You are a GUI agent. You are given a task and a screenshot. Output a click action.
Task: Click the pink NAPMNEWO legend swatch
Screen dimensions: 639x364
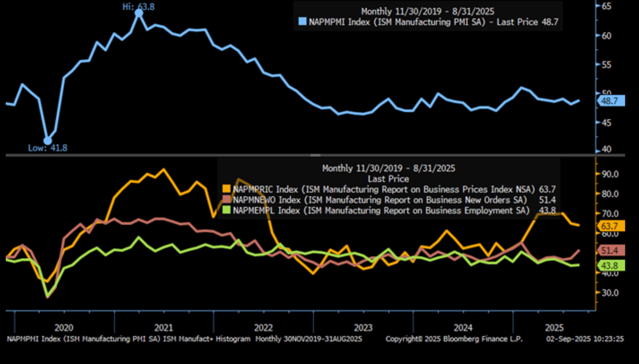tap(226, 200)
